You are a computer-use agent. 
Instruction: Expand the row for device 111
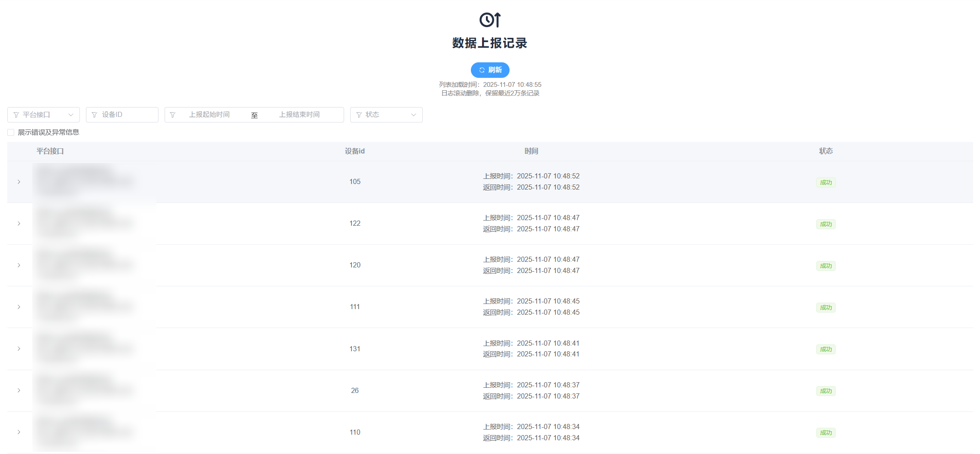[x=19, y=307]
